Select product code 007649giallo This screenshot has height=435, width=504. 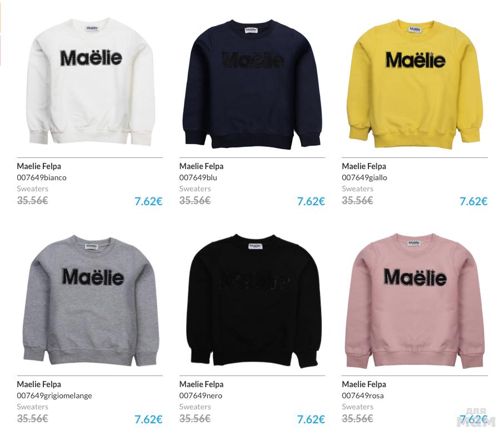point(364,177)
